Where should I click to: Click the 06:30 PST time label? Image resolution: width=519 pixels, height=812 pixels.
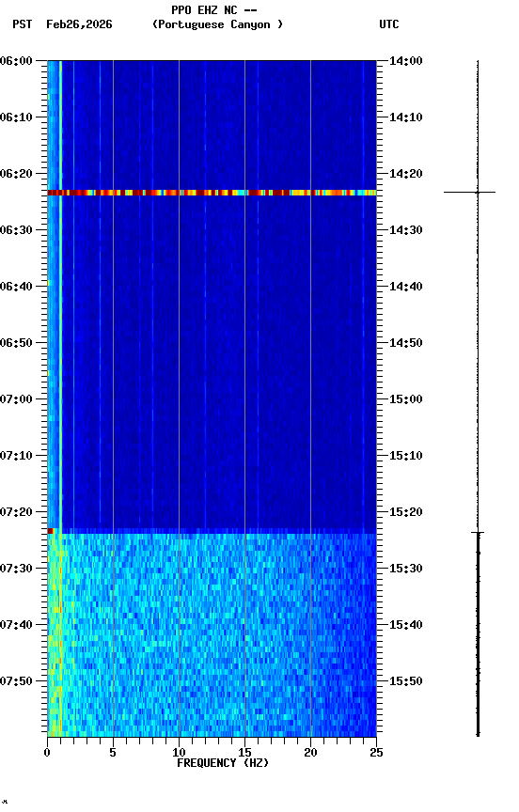pyautogui.click(x=16, y=230)
